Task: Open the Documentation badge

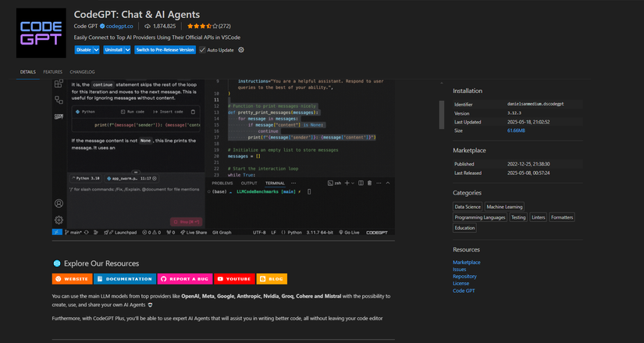Action: pyautogui.click(x=124, y=279)
